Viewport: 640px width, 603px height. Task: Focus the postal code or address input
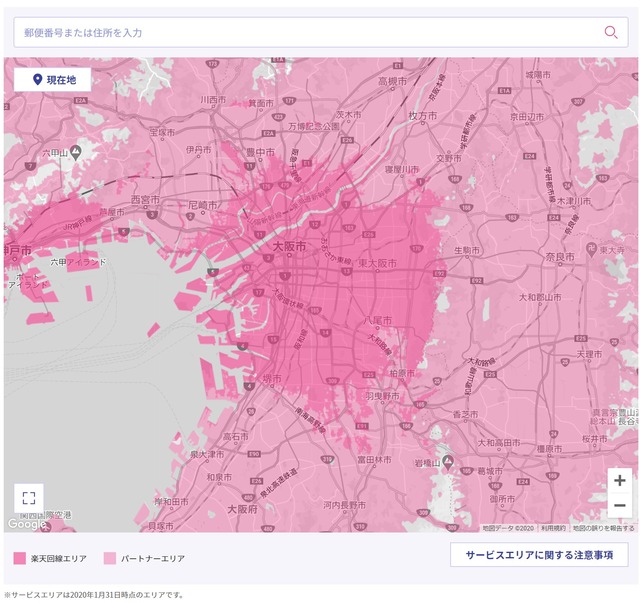pos(320,32)
